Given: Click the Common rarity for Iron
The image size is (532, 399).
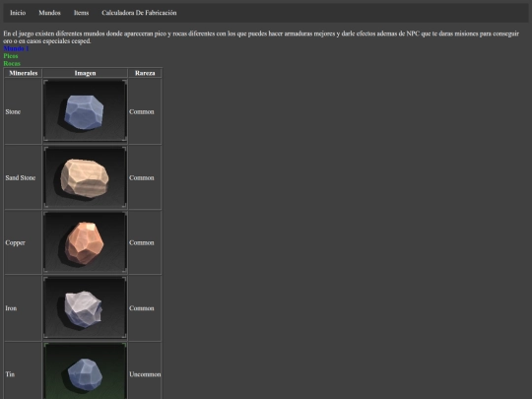Looking at the screenshot, I should (x=145, y=308).
